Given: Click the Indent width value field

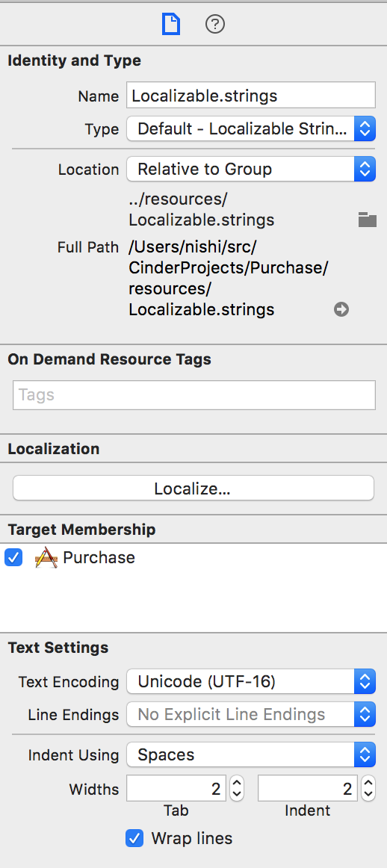Looking at the screenshot, I should tap(308, 788).
